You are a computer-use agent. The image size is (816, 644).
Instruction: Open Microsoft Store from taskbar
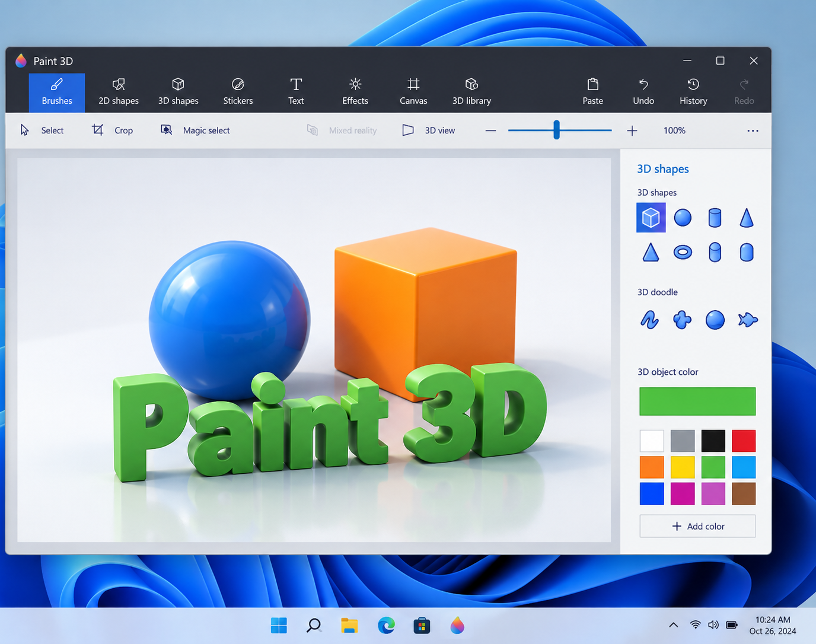pos(422,626)
